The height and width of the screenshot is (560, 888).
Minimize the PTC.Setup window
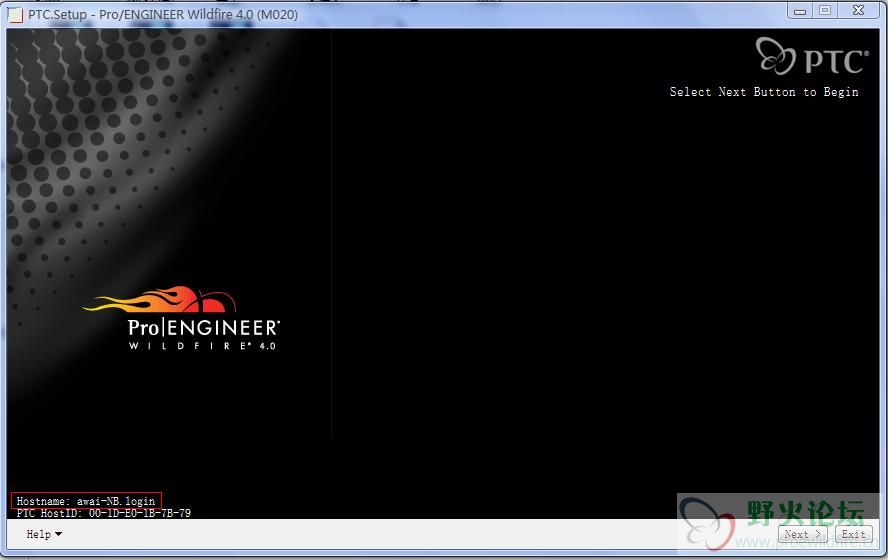coord(800,11)
